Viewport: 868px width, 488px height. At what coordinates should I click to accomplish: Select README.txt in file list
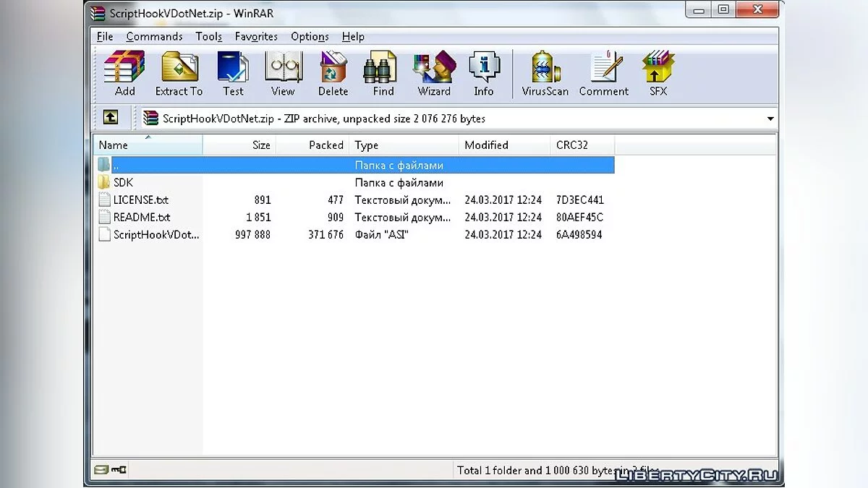pos(141,218)
